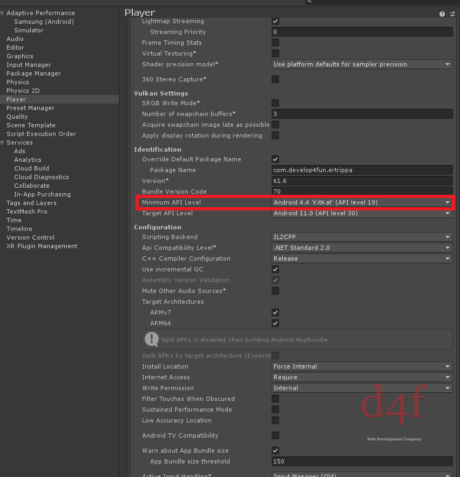This screenshot has width=460, height=477.
Task: Uncheck Override Default Package Name
Action: pyautogui.click(x=275, y=159)
